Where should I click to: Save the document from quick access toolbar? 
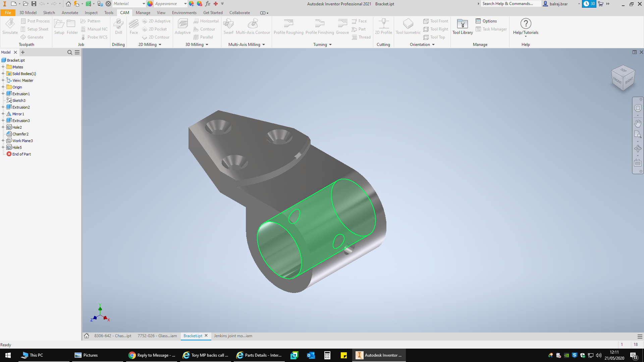coord(34,4)
